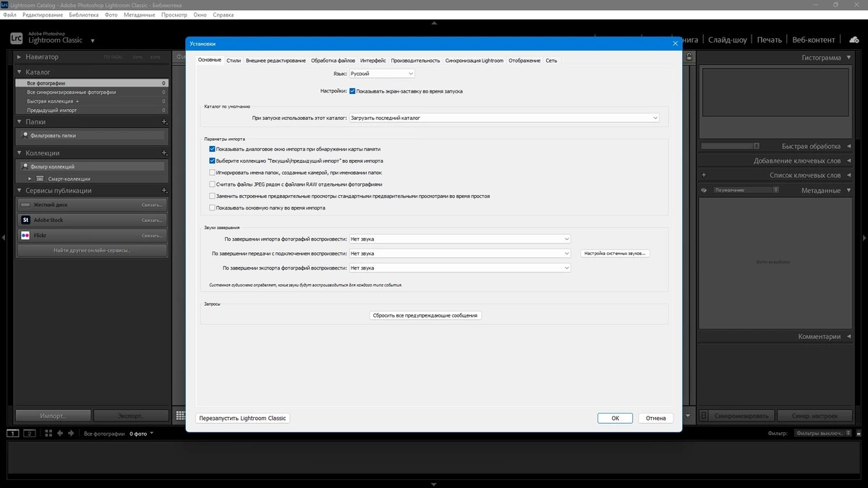Open sound dropdown for завершении экспорта фотографий
The width and height of the screenshot is (868, 488).
click(460, 268)
